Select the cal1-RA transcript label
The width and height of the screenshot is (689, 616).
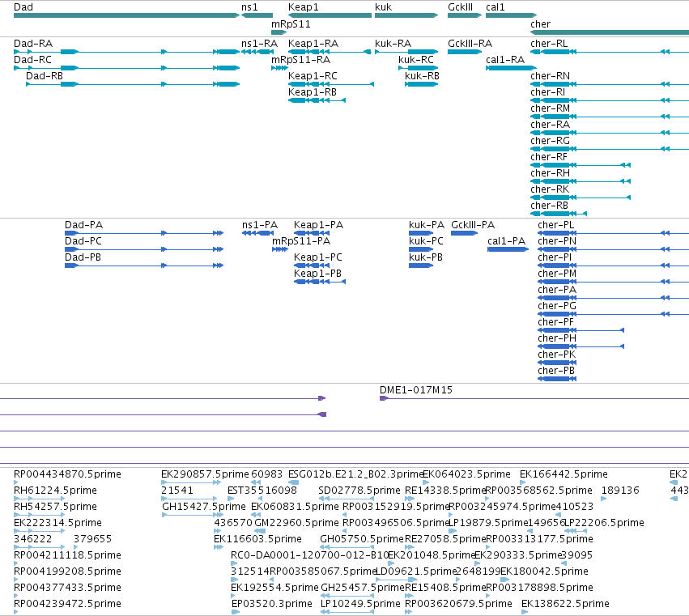(x=505, y=60)
